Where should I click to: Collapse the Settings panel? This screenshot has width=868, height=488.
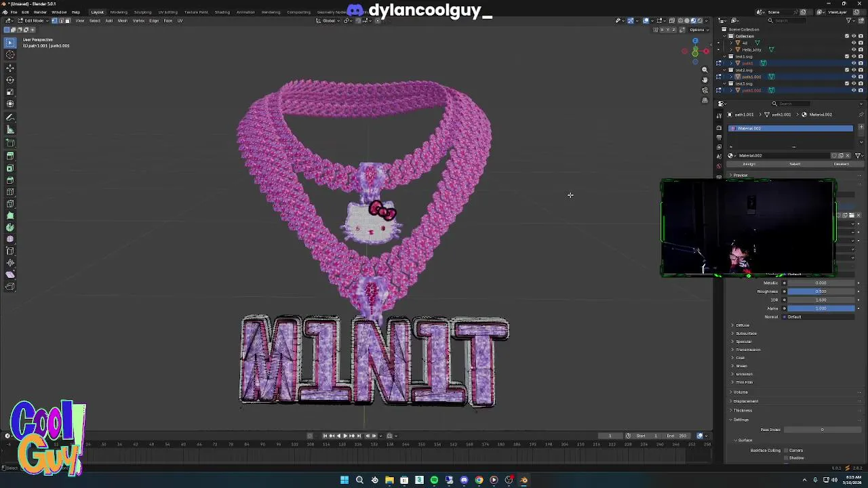pyautogui.click(x=741, y=420)
